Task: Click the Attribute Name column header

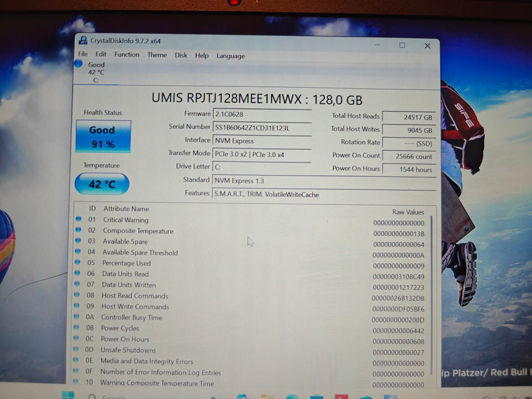Action: point(126,209)
